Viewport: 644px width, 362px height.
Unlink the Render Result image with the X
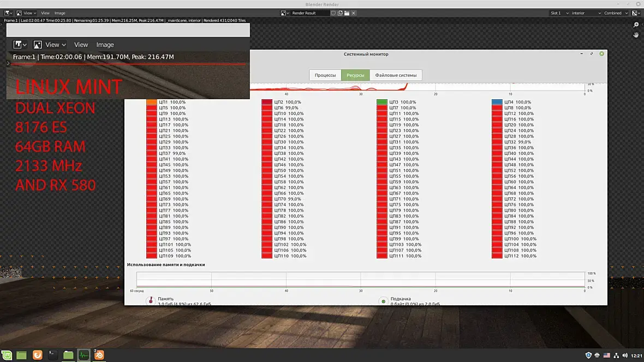click(353, 13)
